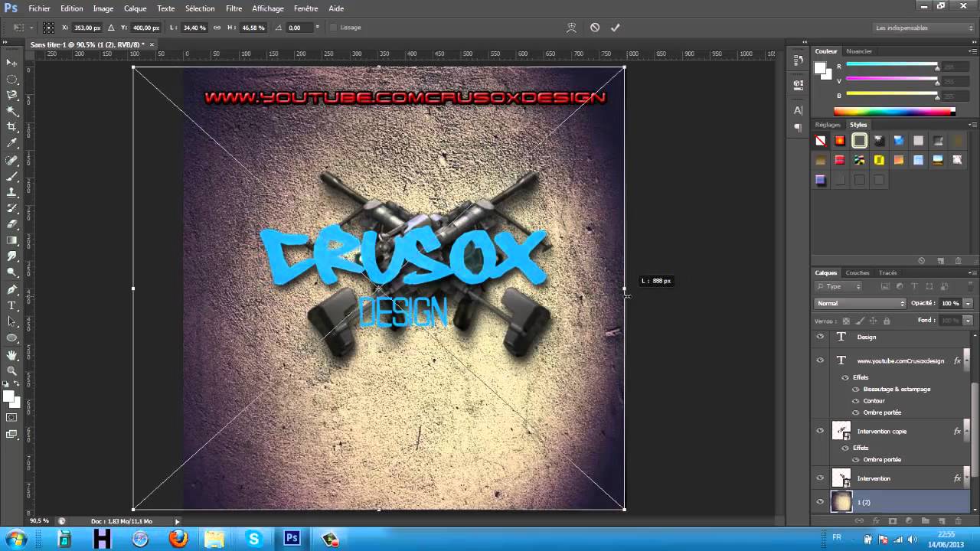The image size is (980, 551).
Task: Collapse effects of Intervention copie layer
Action: point(968,431)
